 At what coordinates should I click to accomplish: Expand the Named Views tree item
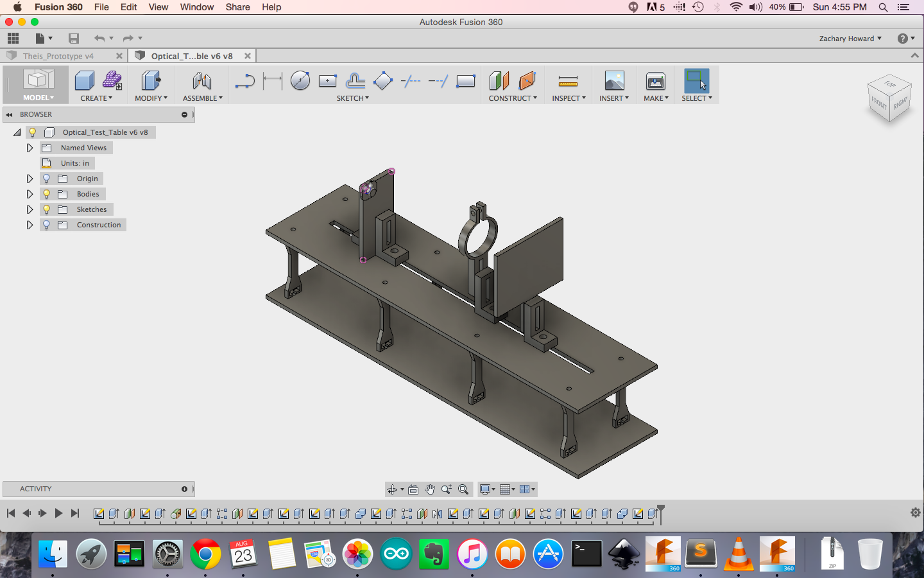(x=30, y=148)
